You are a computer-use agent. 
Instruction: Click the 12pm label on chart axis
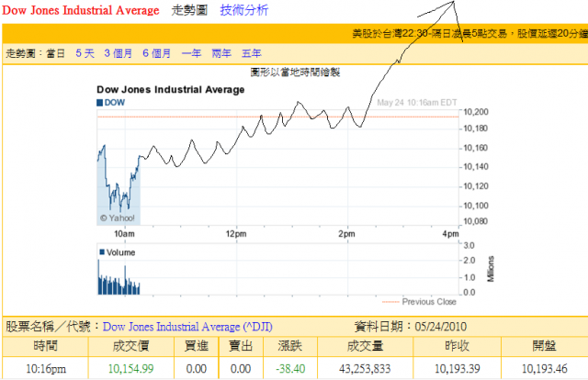pos(236,234)
